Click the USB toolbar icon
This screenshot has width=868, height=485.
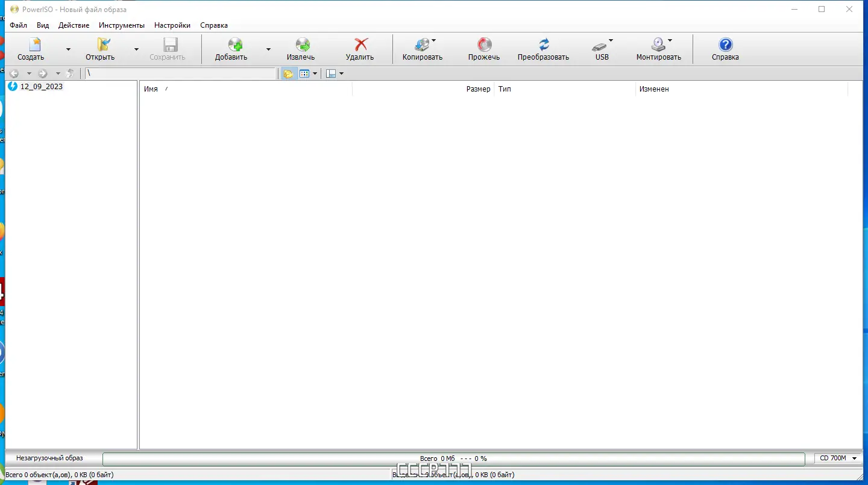click(x=600, y=46)
